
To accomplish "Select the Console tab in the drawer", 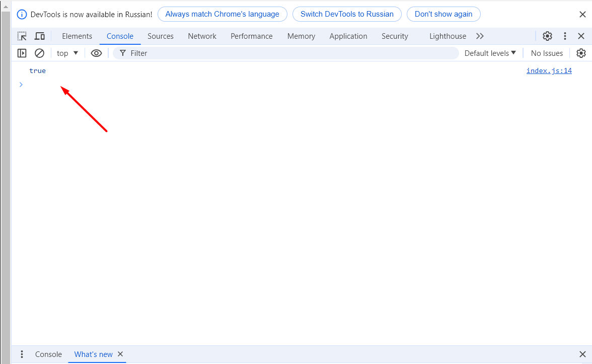I will coord(48,354).
